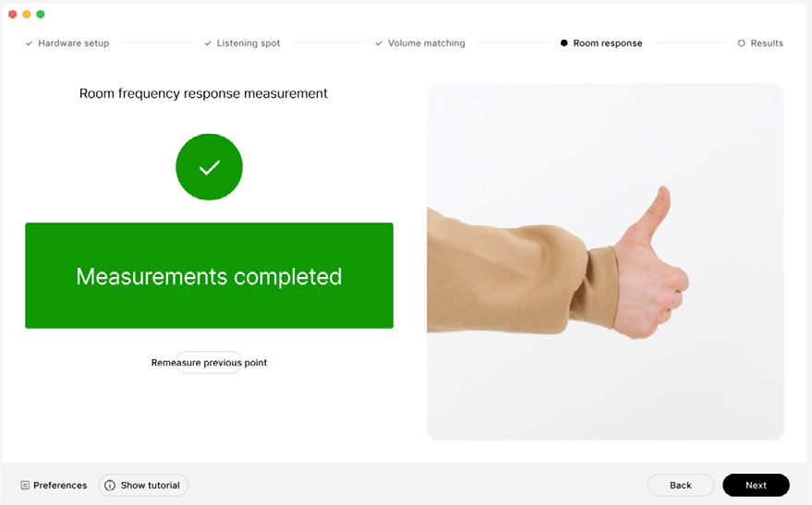Select the Listening spot step
This screenshot has width=812, height=505.
pos(242,43)
